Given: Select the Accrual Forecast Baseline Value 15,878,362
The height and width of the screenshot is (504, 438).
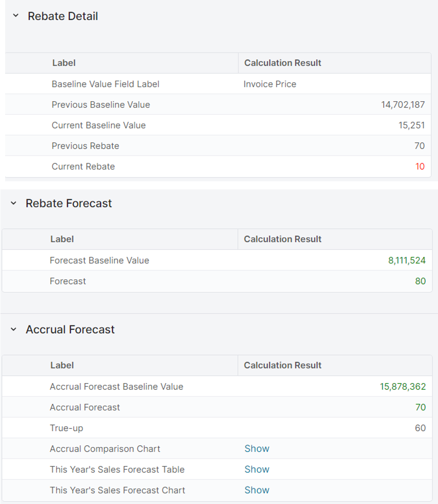Looking at the screenshot, I should (x=402, y=387).
